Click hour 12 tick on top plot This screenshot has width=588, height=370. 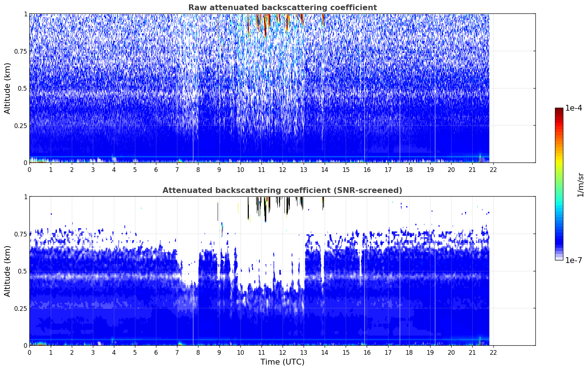tap(283, 170)
